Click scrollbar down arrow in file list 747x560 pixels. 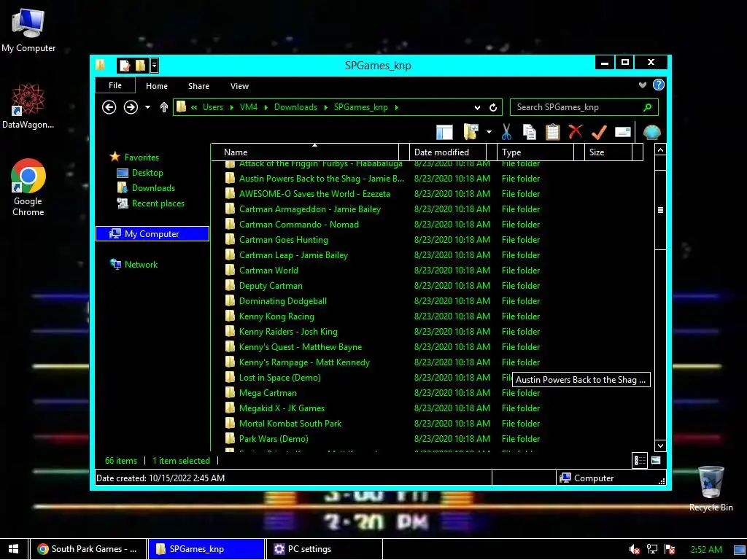660,446
